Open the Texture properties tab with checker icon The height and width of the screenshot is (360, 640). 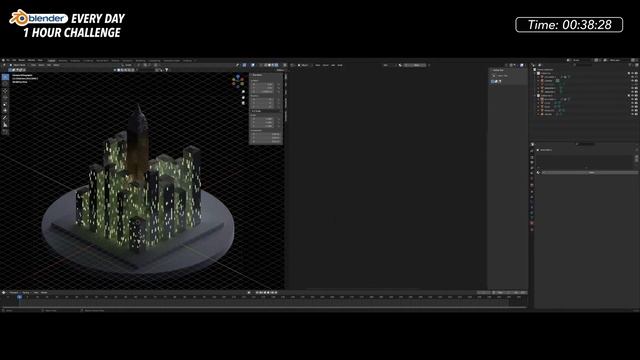pos(532,229)
